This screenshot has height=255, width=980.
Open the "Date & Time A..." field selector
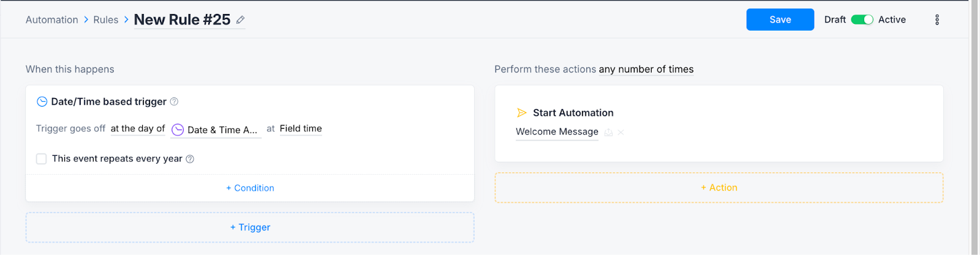[x=216, y=130]
